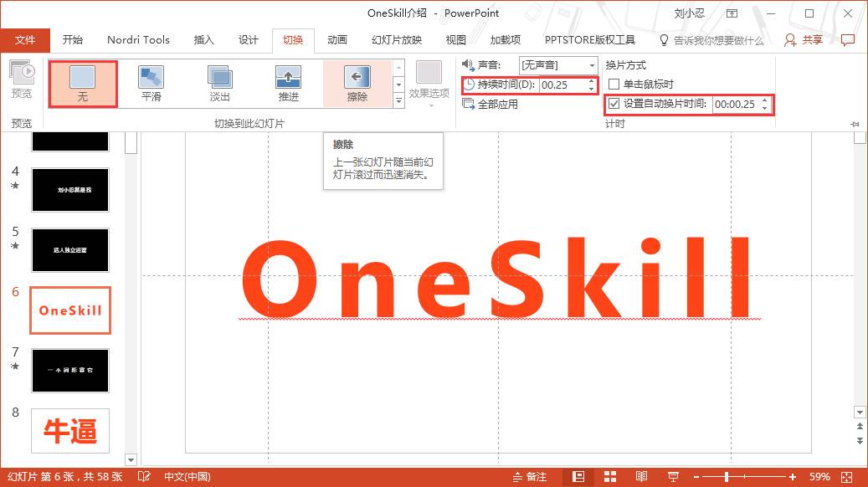The width and height of the screenshot is (868, 487).
Task: Select the Wipe transition
Action: click(x=357, y=84)
